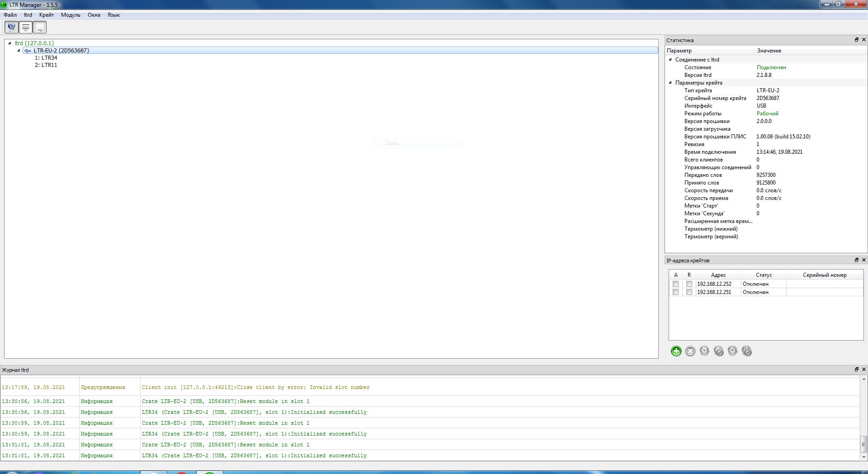This screenshot has width=868, height=474.
Task: Check the A box for 192.168.12.252
Action: 675,284
